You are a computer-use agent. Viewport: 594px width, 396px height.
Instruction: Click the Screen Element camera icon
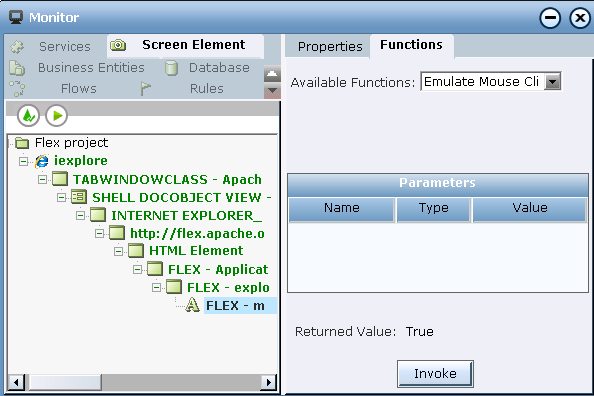pos(118,45)
